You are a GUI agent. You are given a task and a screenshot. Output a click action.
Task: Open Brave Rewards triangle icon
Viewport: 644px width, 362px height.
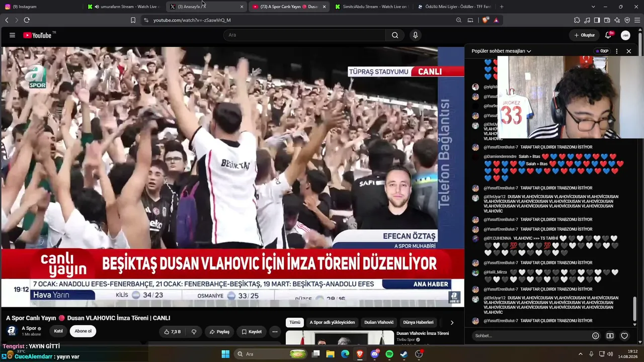point(496,20)
